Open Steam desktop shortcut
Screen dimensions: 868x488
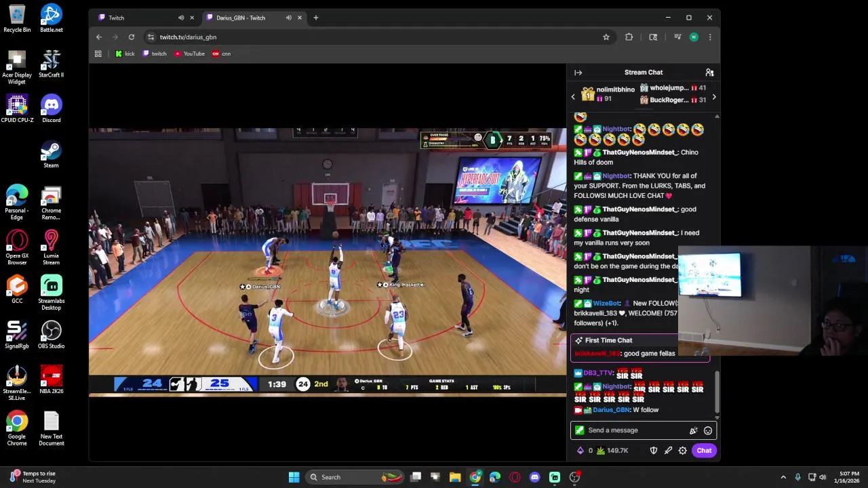tap(52, 154)
